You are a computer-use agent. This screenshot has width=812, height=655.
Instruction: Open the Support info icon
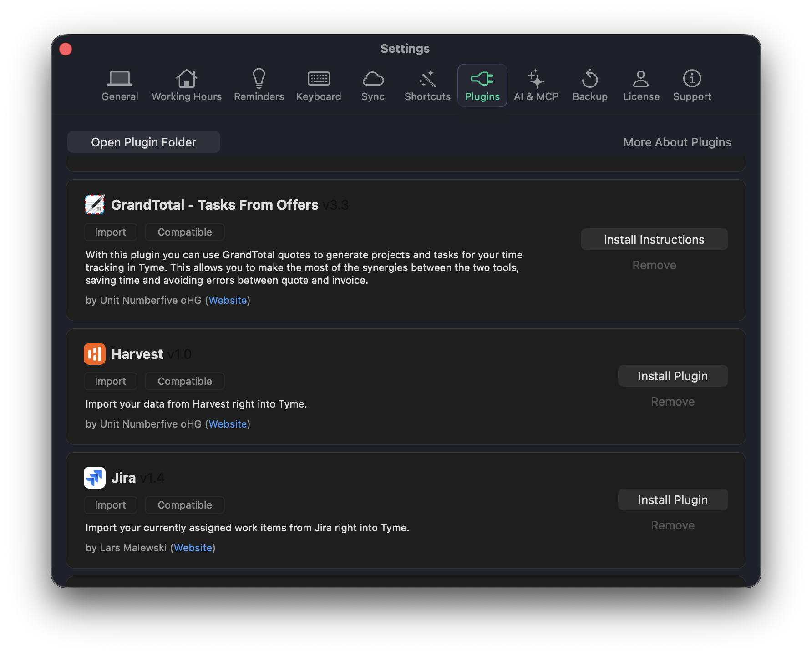pyautogui.click(x=692, y=78)
